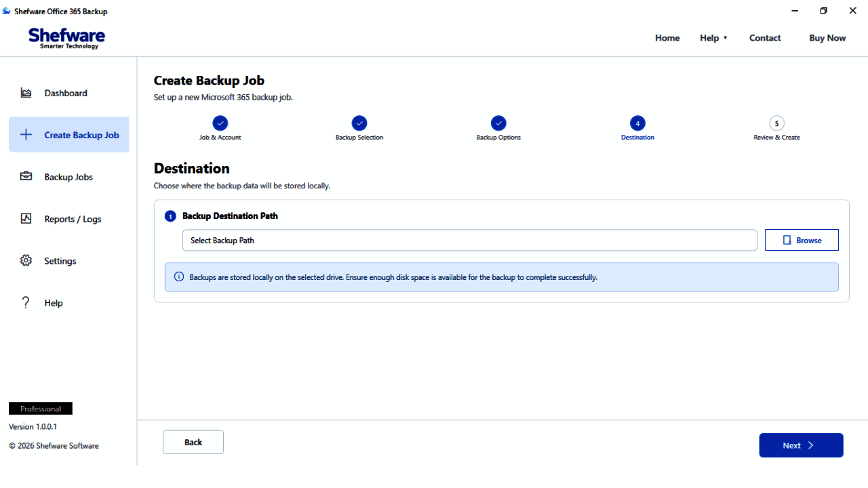Open the Dashboard chart icon

[x=26, y=93]
